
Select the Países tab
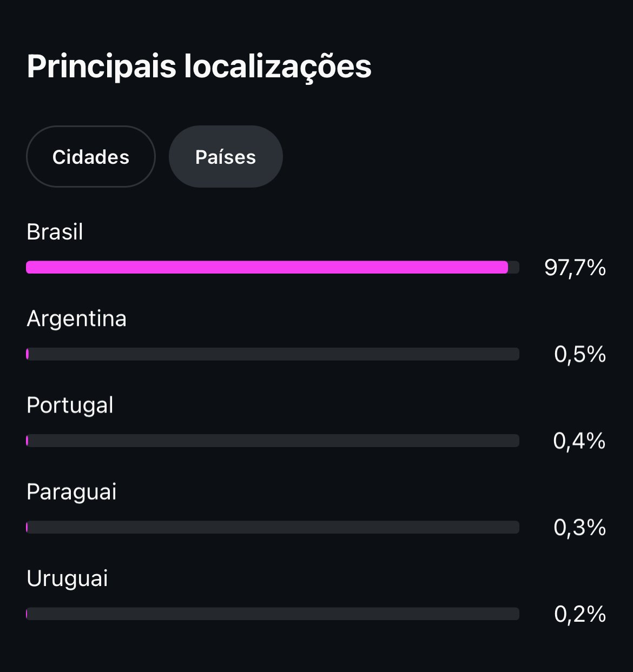pyautogui.click(x=226, y=157)
